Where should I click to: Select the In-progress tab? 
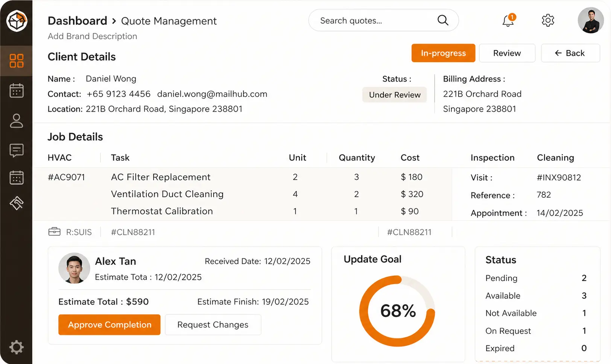click(x=443, y=53)
